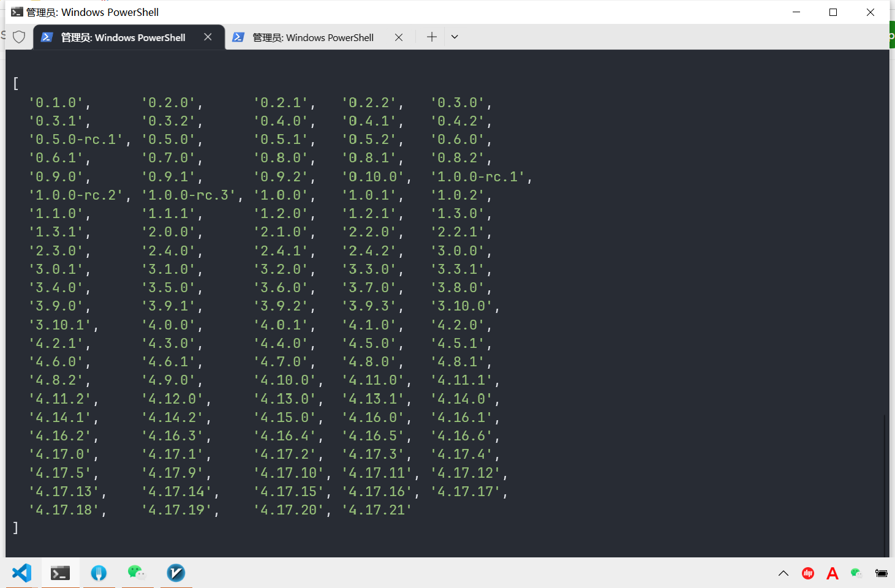
Task: Open WeChat from the taskbar
Action: click(x=137, y=573)
